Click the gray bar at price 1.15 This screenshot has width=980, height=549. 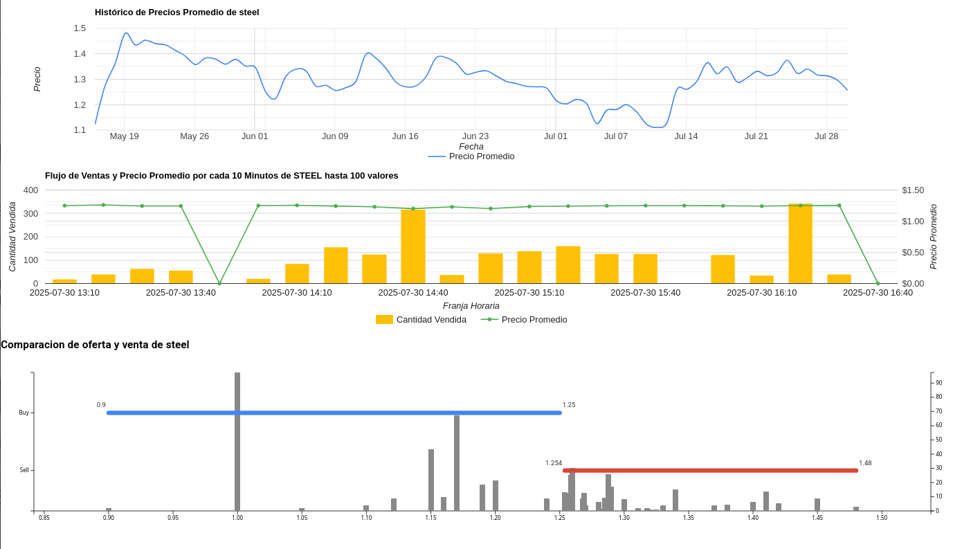pyautogui.click(x=431, y=480)
